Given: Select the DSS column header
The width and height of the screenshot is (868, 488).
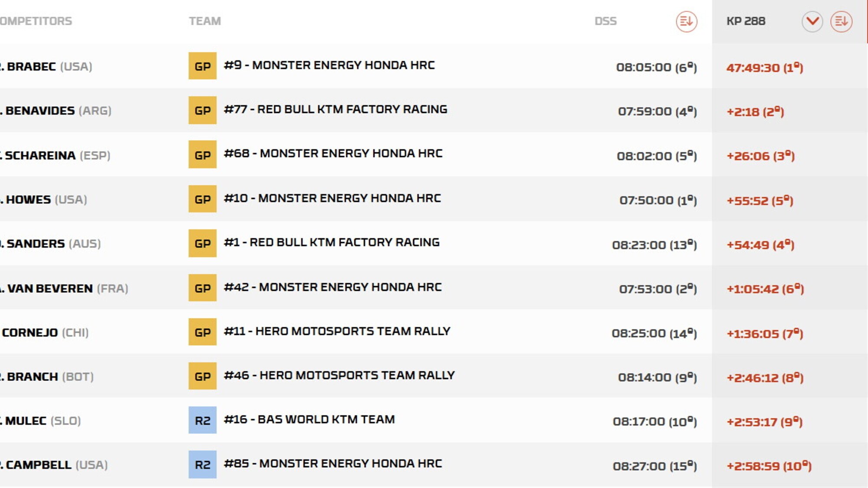Looking at the screenshot, I should pos(605,21).
